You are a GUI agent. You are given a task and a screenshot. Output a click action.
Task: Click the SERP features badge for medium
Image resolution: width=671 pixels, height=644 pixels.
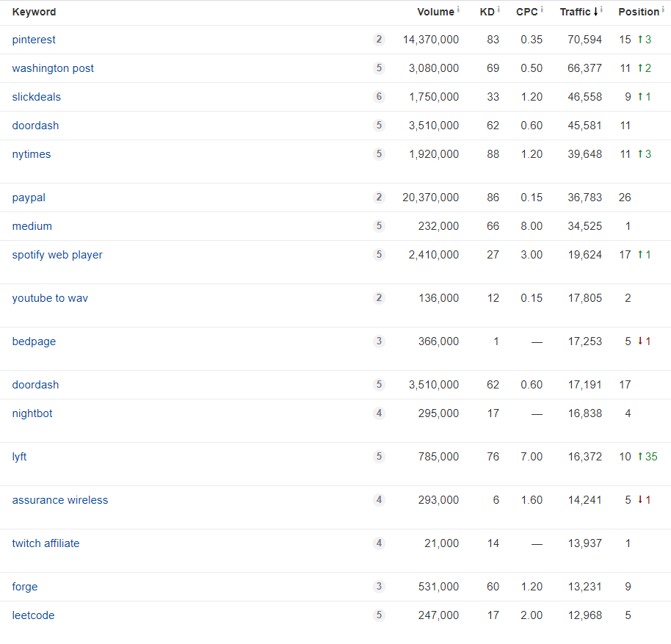tap(379, 226)
